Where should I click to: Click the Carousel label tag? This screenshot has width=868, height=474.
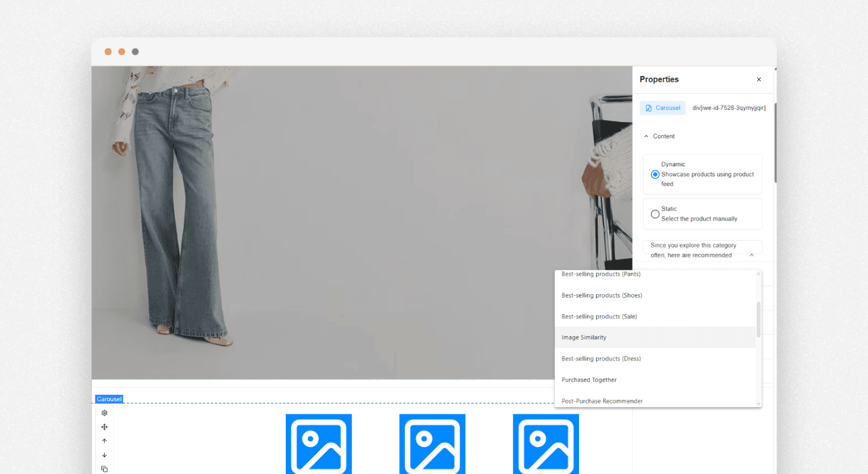point(109,399)
